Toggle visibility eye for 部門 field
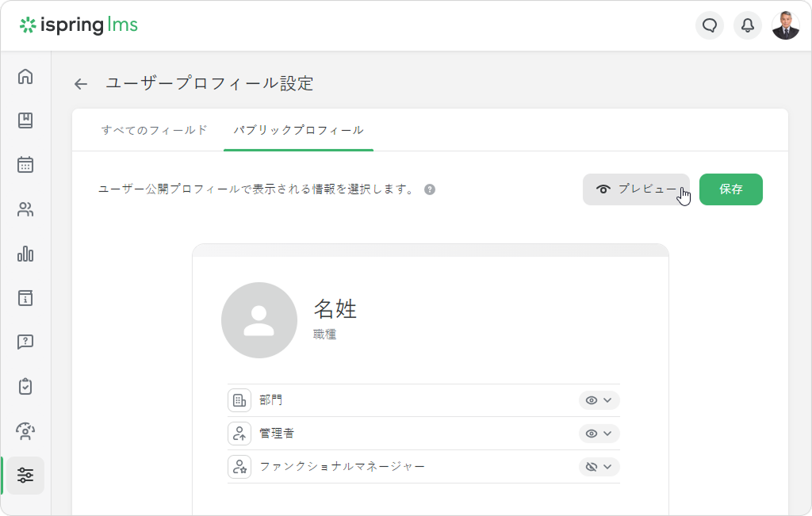The width and height of the screenshot is (812, 516). pyautogui.click(x=591, y=400)
